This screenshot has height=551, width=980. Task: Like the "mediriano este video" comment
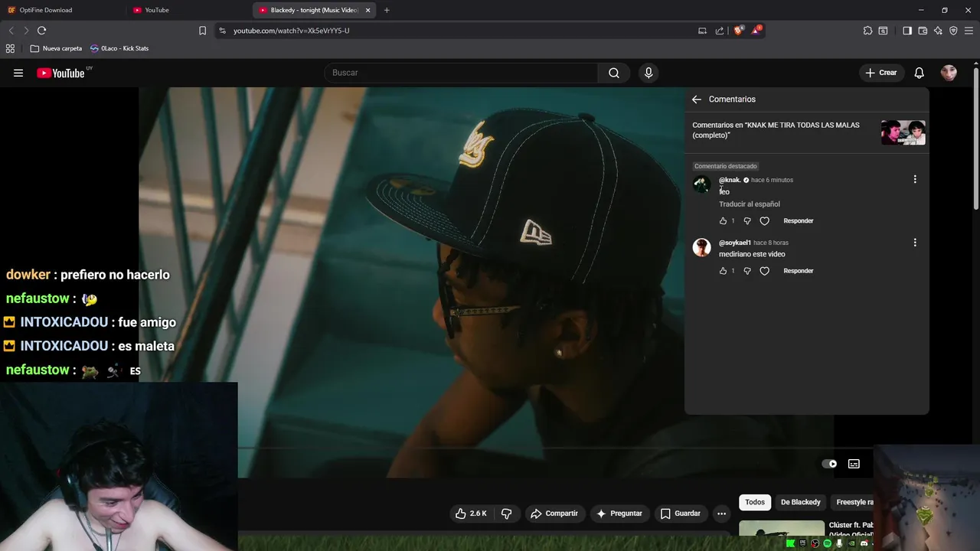723,271
